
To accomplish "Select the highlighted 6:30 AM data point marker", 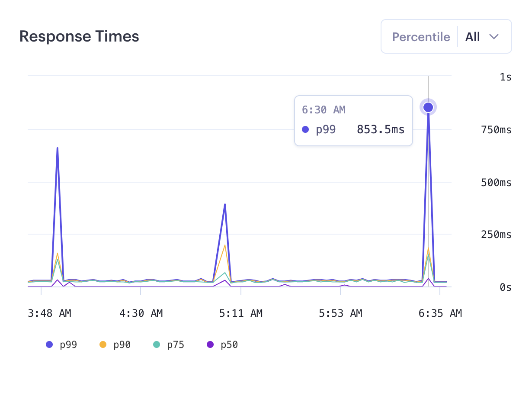I will [428, 107].
